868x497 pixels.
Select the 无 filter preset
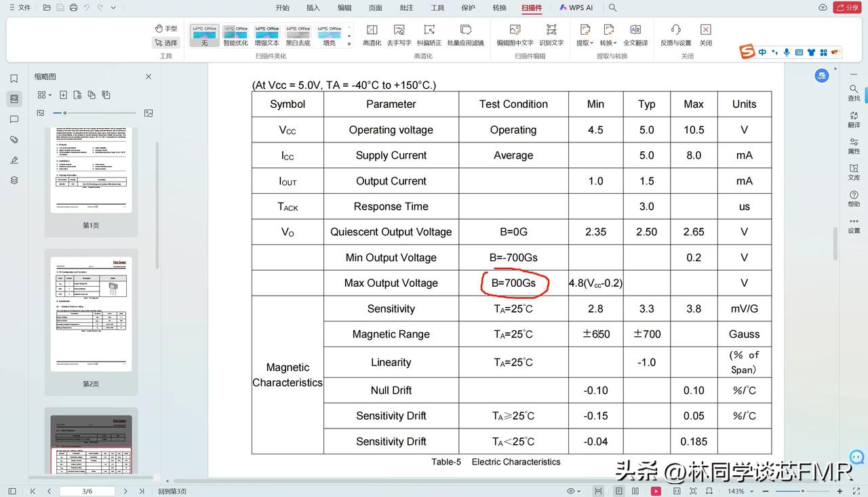[204, 36]
